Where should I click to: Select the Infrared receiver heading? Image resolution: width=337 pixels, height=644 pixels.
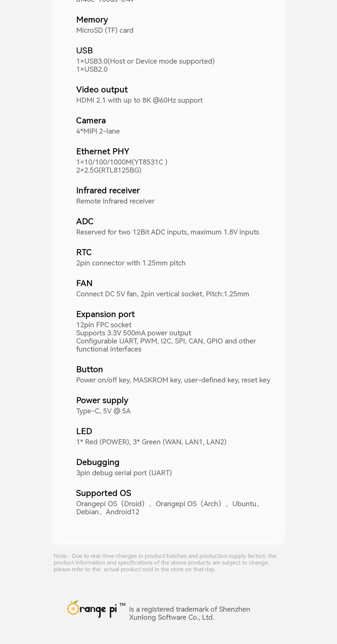click(108, 191)
